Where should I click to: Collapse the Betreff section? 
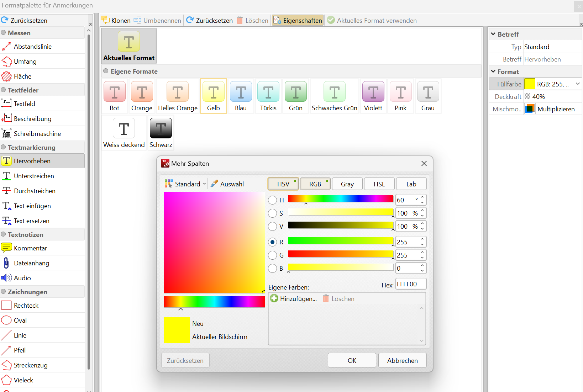click(493, 34)
